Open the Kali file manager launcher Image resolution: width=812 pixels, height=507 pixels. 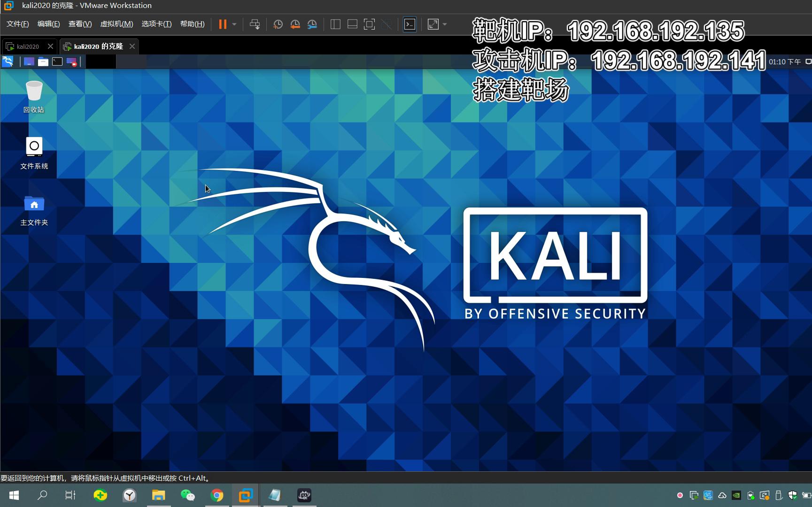(x=43, y=61)
